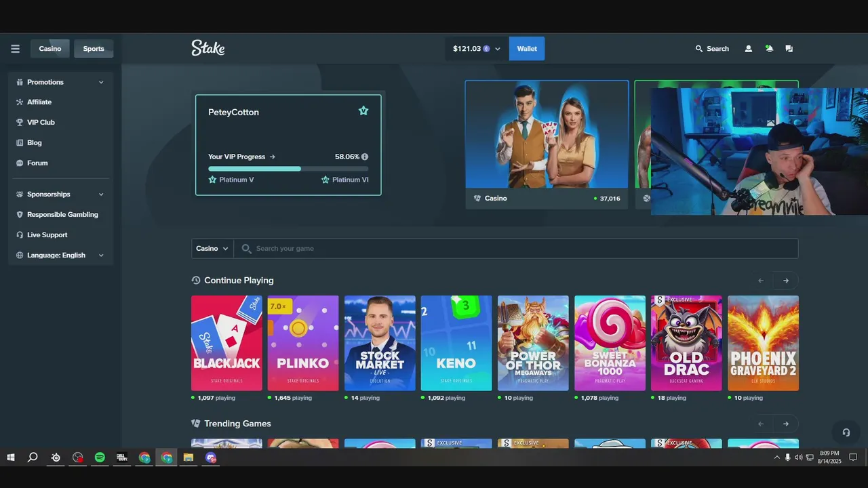
Task: Click the Platinum V star icon
Action: point(212,180)
